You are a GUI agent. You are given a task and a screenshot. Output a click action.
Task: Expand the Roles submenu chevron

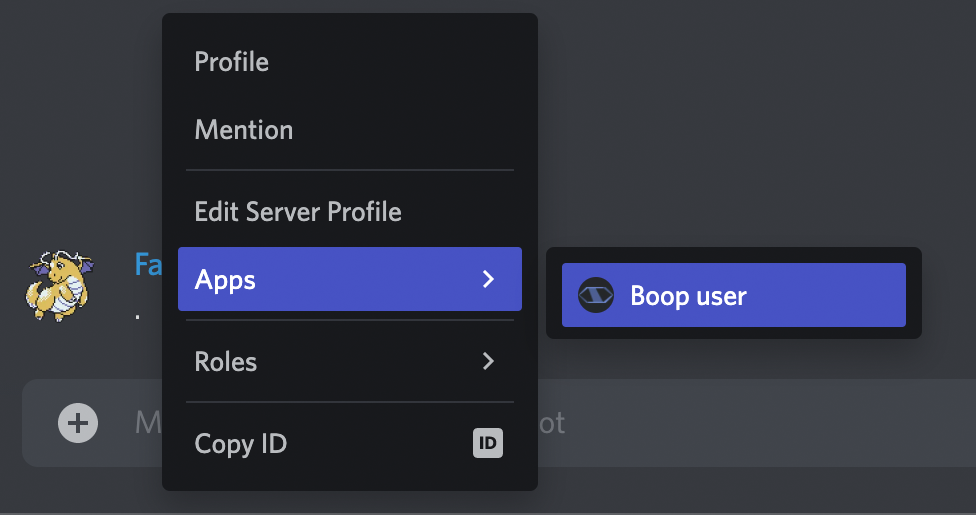point(488,361)
